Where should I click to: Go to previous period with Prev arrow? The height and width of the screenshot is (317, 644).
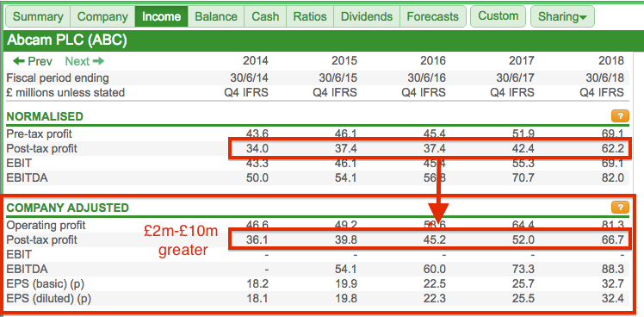[x=33, y=62]
